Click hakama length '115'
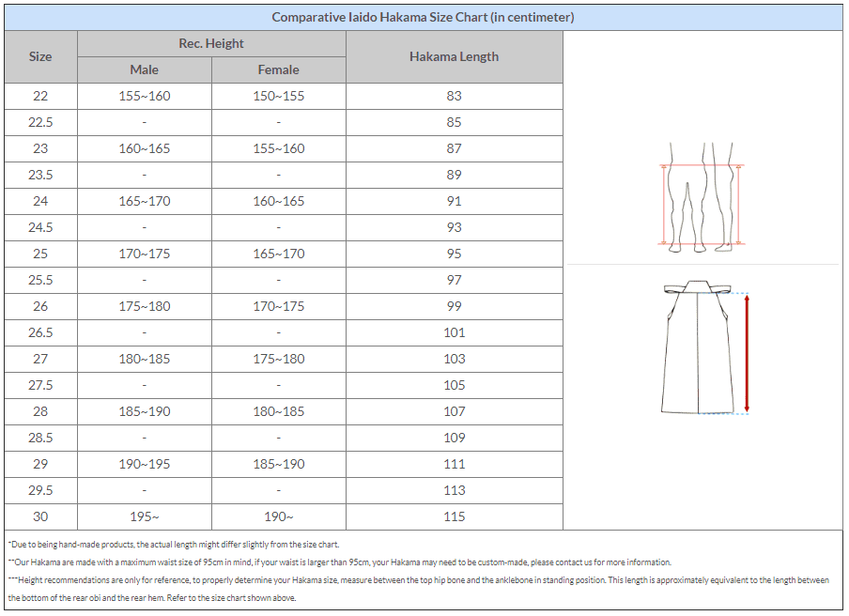This screenshot has height=616, width=849. [x=455, y=517]
